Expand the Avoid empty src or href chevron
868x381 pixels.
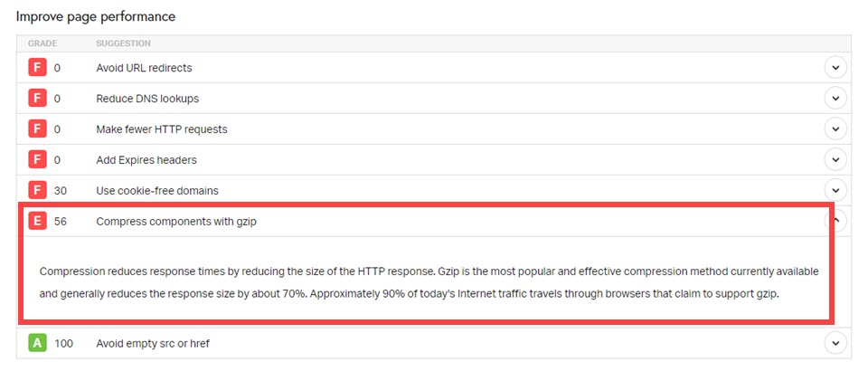pos(835,343)
